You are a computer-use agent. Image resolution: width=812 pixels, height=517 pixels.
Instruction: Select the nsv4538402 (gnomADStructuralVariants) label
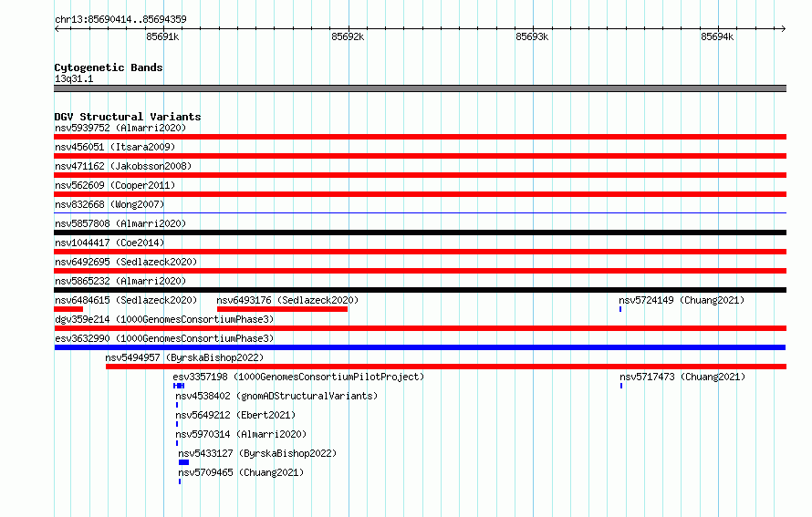276,396
